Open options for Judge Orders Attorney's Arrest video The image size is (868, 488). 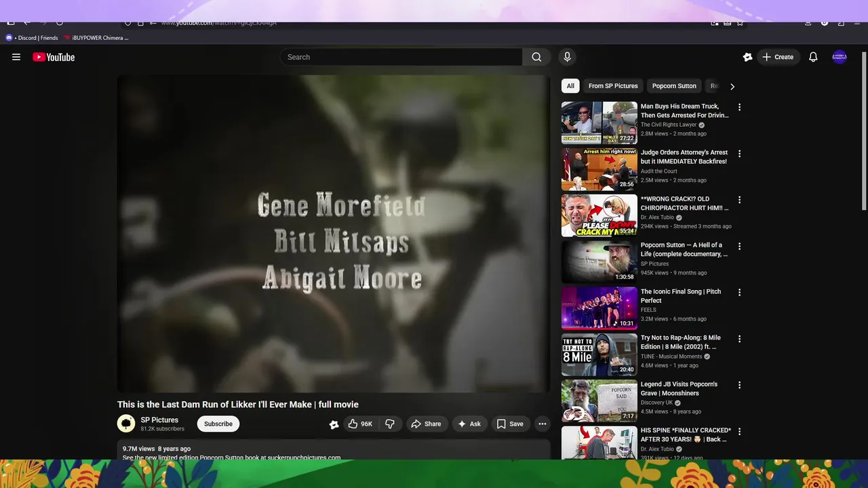739,154
